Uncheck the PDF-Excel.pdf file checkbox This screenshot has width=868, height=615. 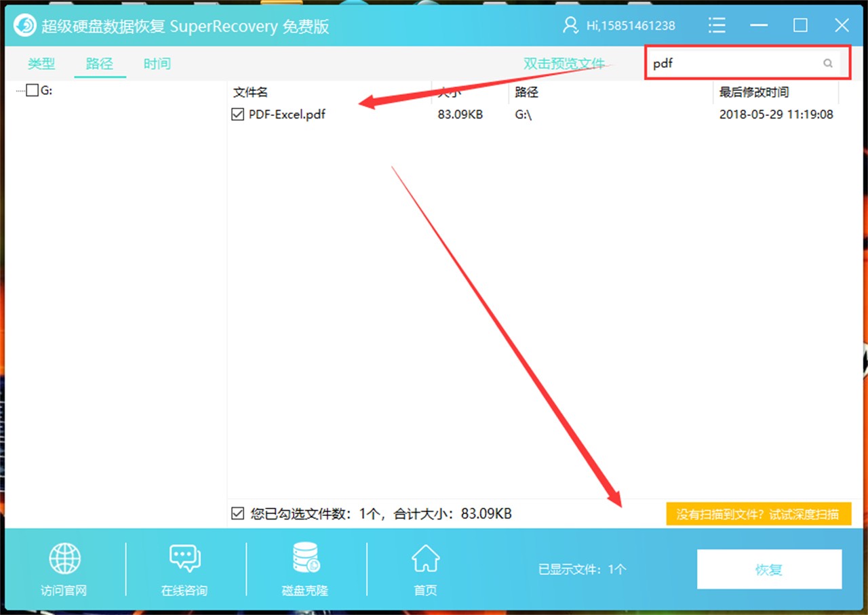pos(237,114)
